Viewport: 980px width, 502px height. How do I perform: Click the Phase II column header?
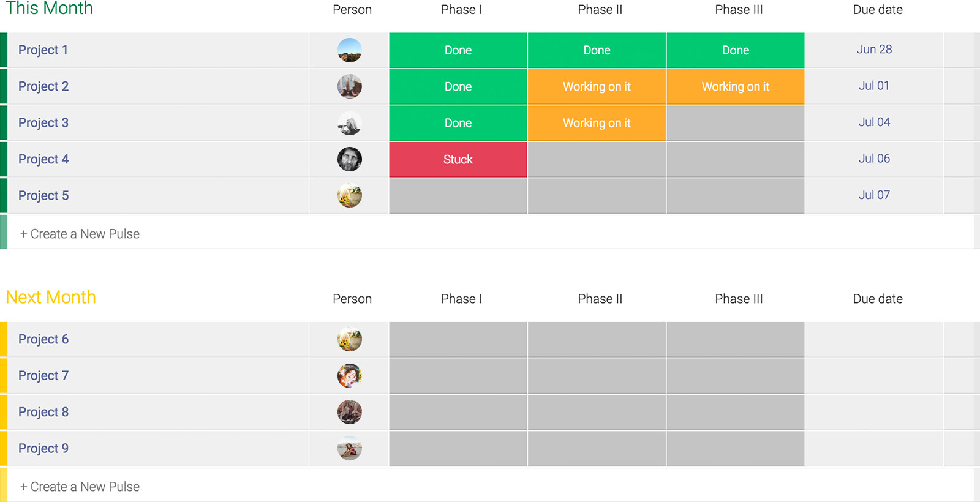point(600,9)
